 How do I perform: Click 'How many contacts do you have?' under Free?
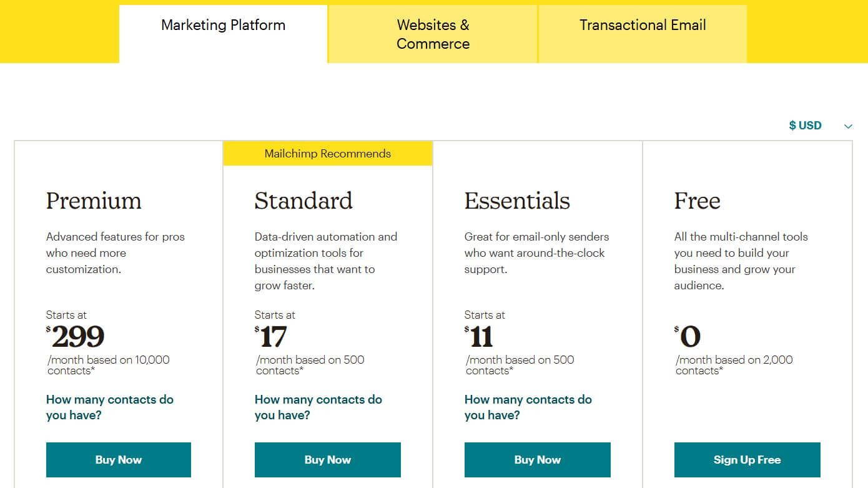pos(737,407)
